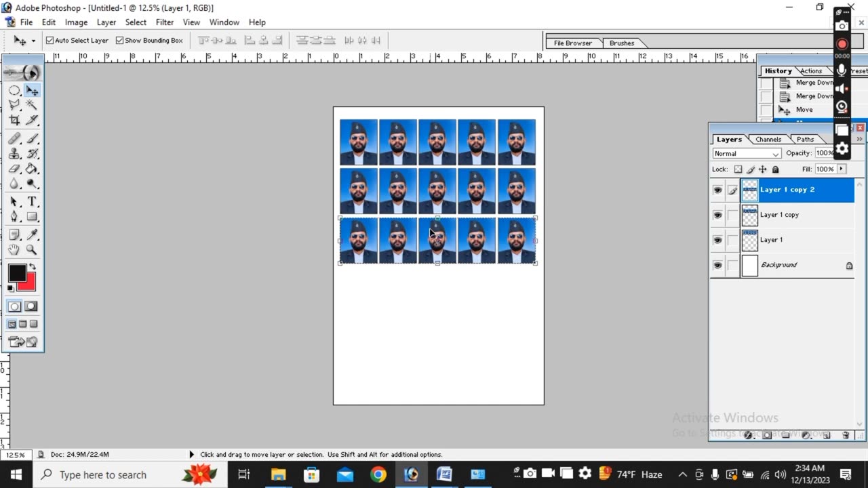Select the Magic Wand tool
Viewport: 868px width, 488px height.
click(32, 105)
